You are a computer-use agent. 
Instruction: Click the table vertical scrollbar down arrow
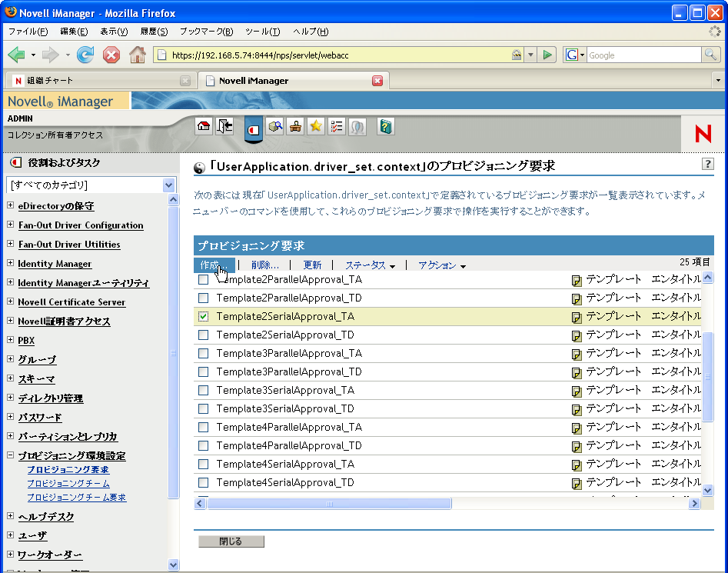tap(707, 491)
